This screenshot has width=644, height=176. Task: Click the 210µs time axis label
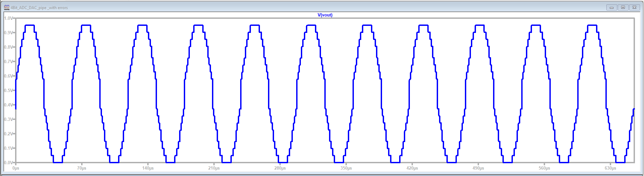(x=214, y=168)
